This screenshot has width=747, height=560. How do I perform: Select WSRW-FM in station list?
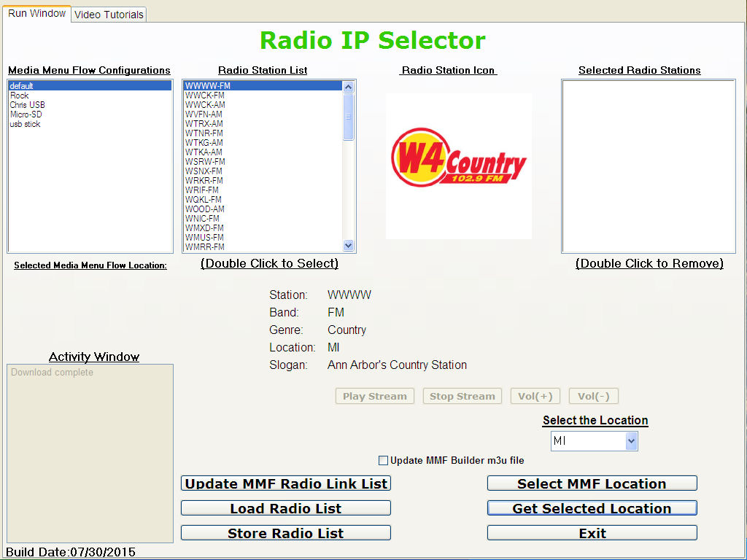coord(263,162)
